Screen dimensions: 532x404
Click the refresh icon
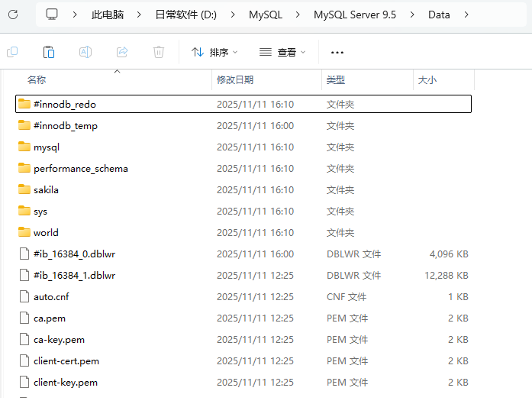tap(13, 15)
